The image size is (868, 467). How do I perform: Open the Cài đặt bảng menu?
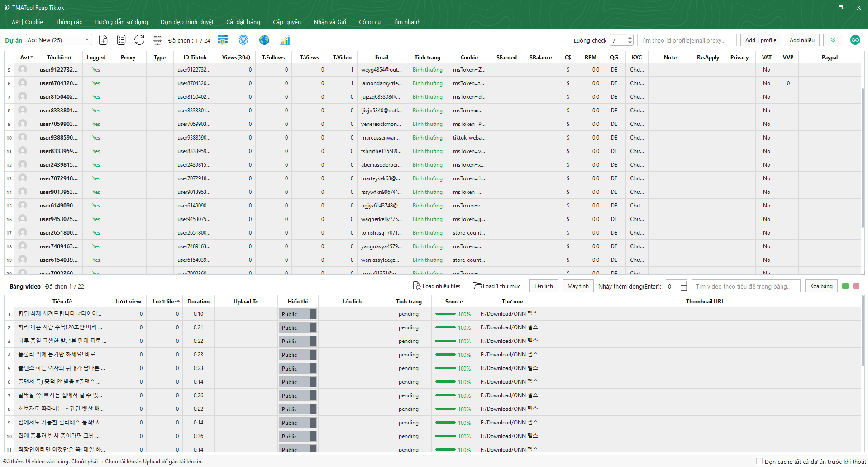[x=243, y=22]
